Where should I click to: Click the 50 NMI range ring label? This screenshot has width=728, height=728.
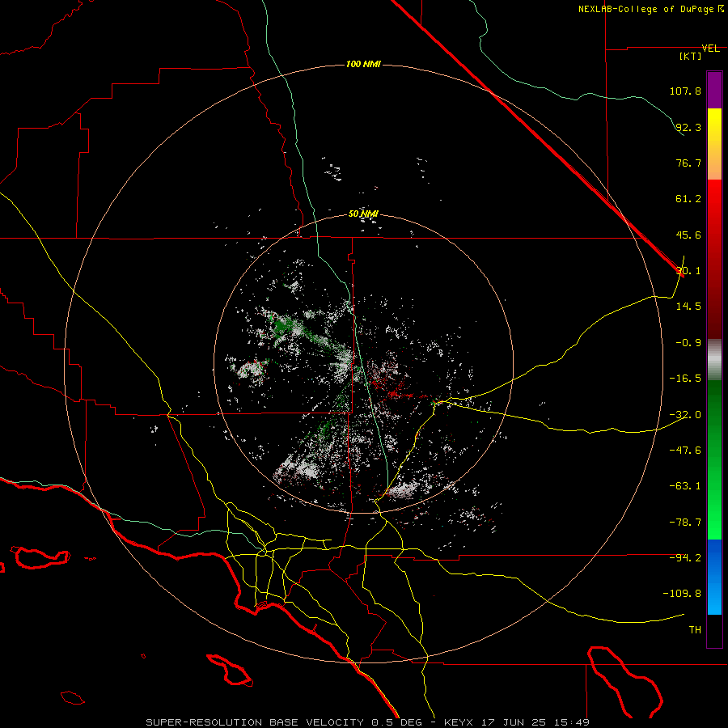pos(363,214)
